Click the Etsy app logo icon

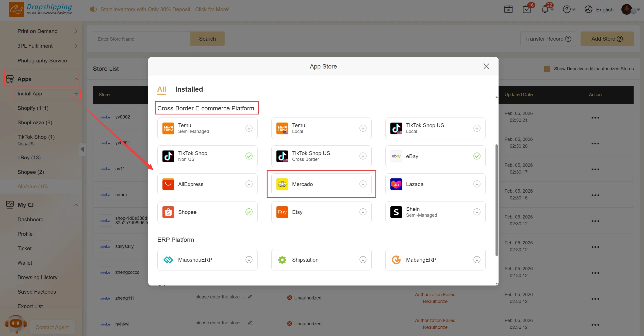pyautogui.click(x=282, y=212)
